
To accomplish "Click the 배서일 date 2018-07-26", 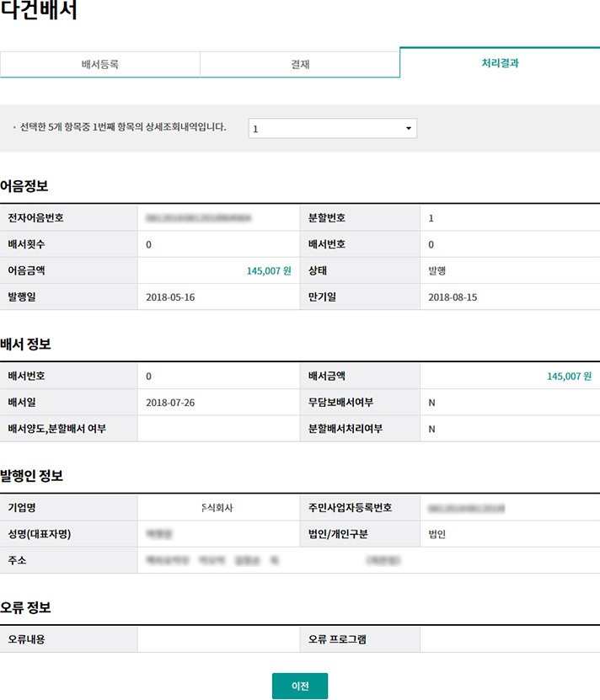I will (170, 403).
